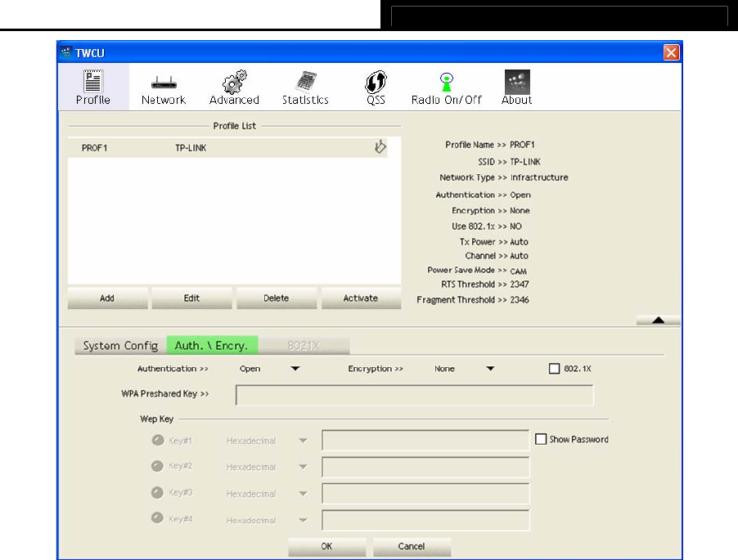This screenshot has height=560, width=738.
Task: Focus the WPA Preshared Key field
Action: 415,395
